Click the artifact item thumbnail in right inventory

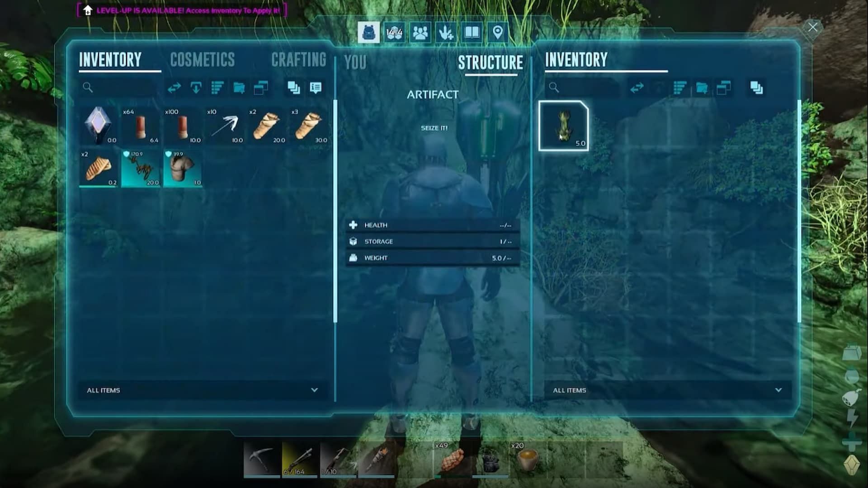[x=563, y=125]
